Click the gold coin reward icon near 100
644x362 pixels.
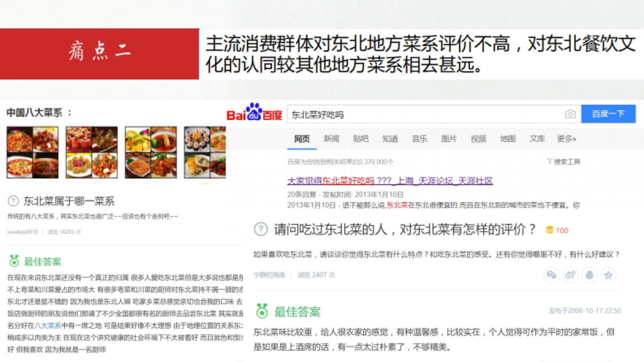point(550,230)
